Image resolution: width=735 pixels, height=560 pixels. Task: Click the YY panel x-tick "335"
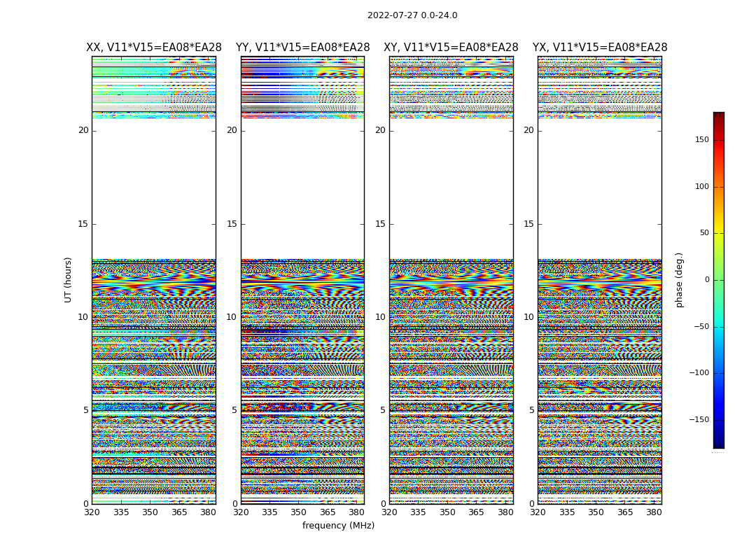[x=269, y=512]
